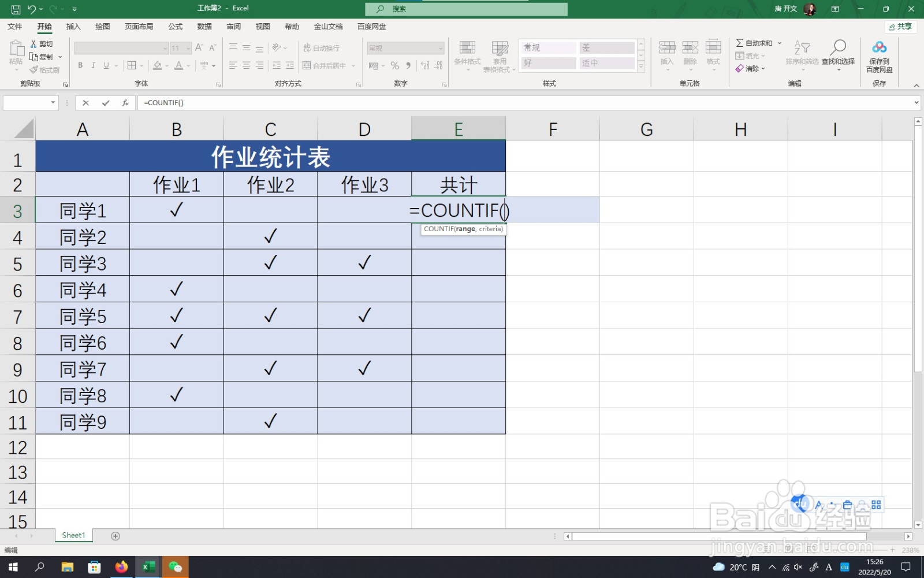Image resolution: width=924 pixels, height=578 pixels.
Task: Apply the percent % number style
Action: (395, 65)
